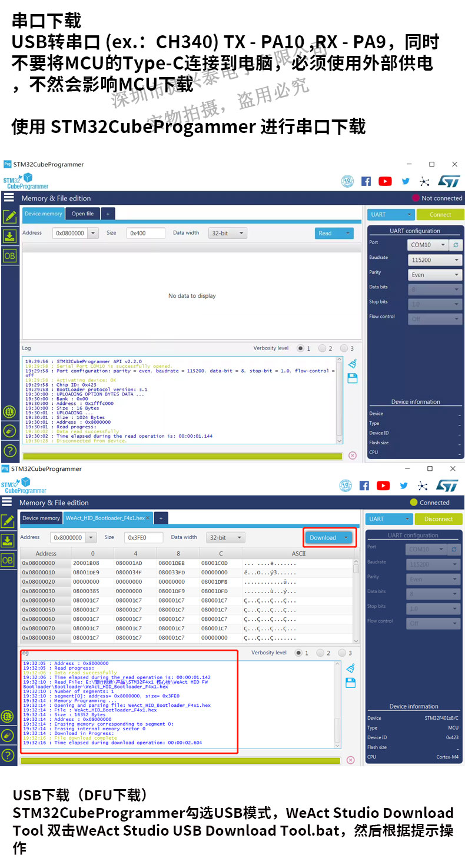Open Facebook icon in the upper window header
Viewport: 465px width, 868px height.
366,181
